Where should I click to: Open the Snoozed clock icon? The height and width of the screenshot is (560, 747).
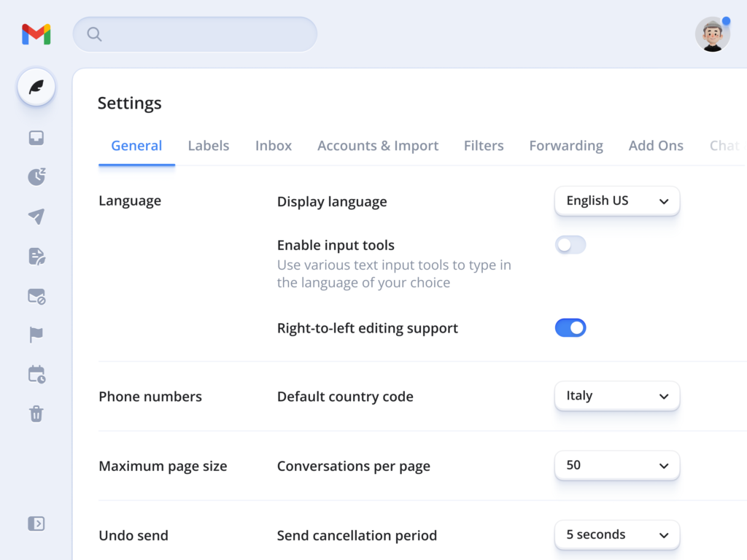(36, 176)
